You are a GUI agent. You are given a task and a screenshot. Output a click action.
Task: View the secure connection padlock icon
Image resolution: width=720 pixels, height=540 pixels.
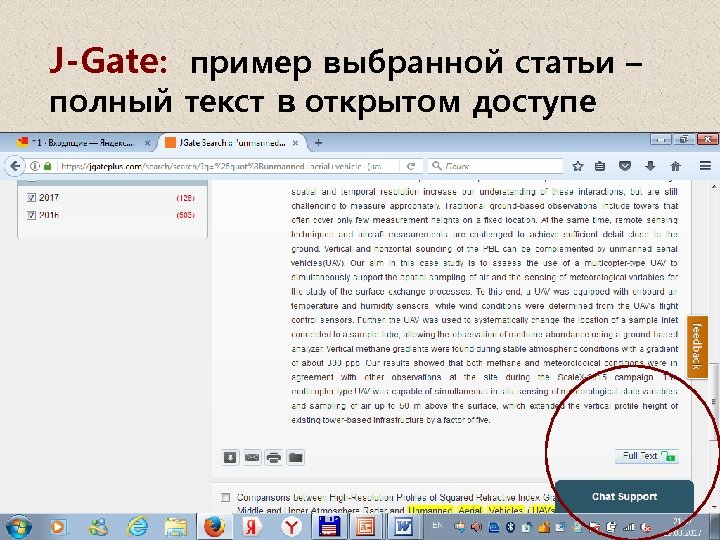point(47,166)
